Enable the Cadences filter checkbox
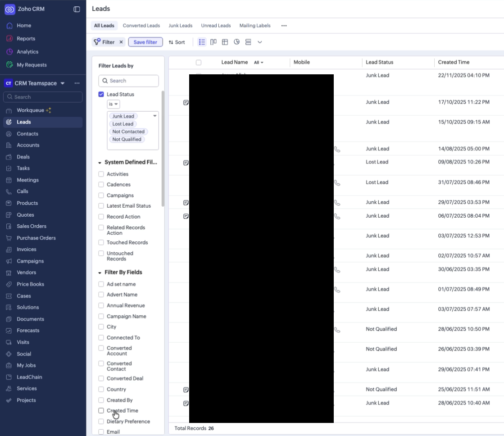Viewport: 504px width, 436px height. point(101,185)
